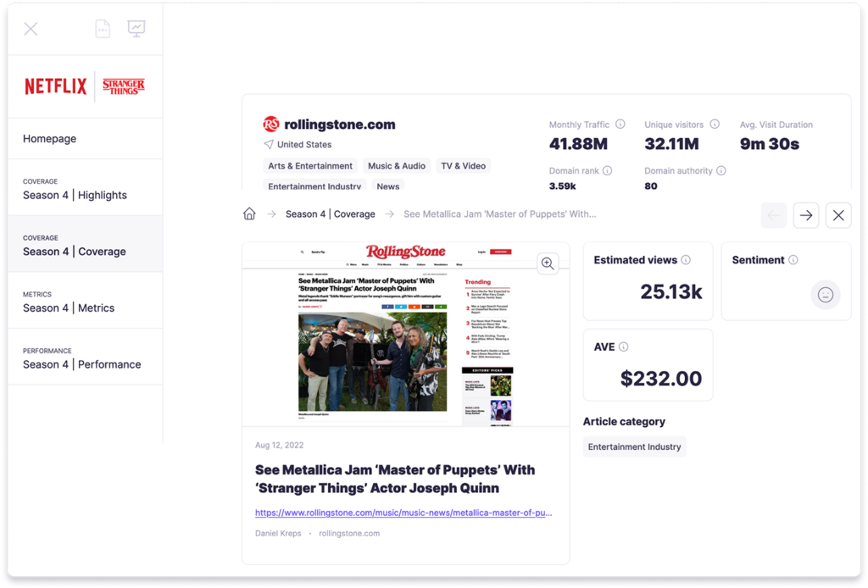This screenshot has width=868, height=588.
Task: Open the rollingstone.com article URL link
Action: click(x=403, y=513)
